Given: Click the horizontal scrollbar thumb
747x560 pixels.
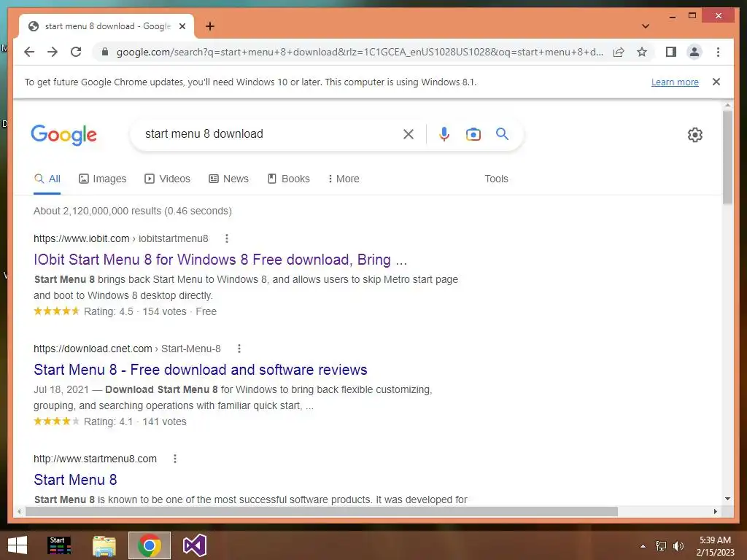Looking at the screenshot, I should tap(322, 511).
